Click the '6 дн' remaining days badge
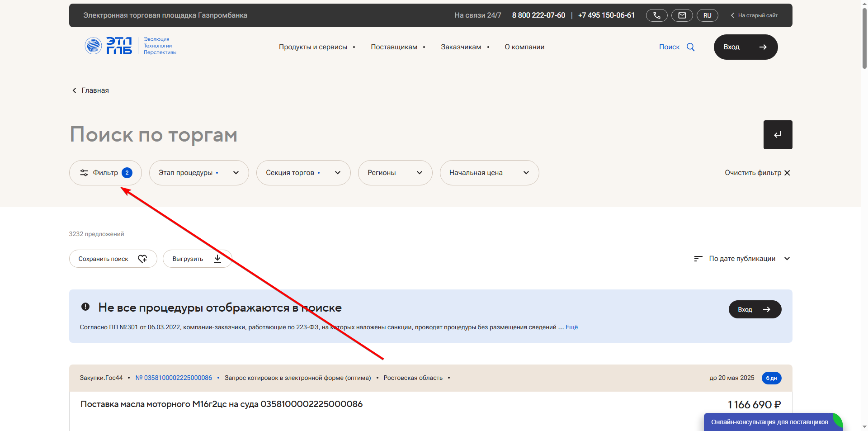Screen dimensions: 868x431 coord(771,378)
